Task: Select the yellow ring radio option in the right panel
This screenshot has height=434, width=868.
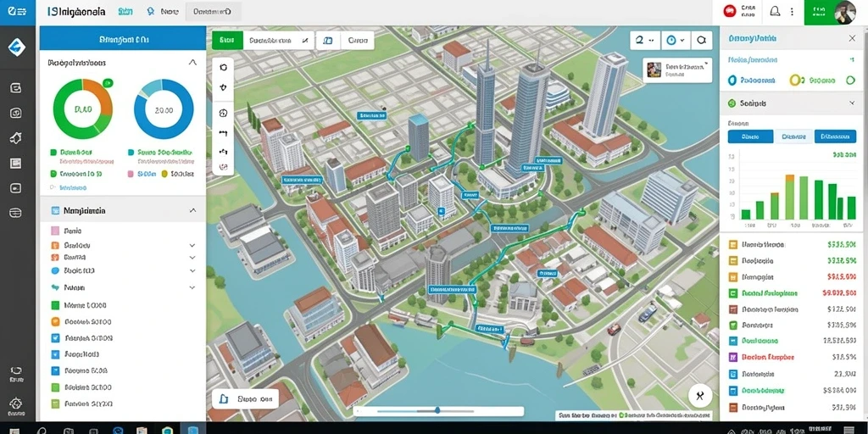Action: [796, 81]
